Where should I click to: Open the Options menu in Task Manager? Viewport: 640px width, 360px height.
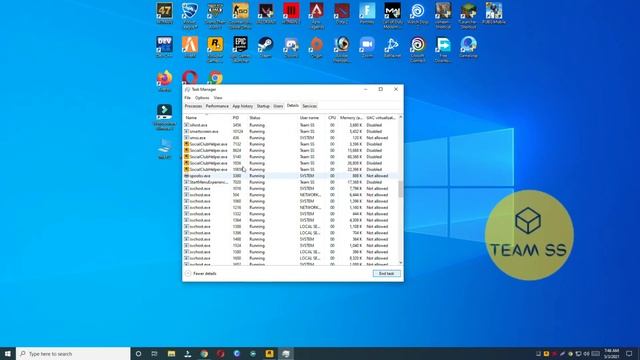(x=202, y=98)
